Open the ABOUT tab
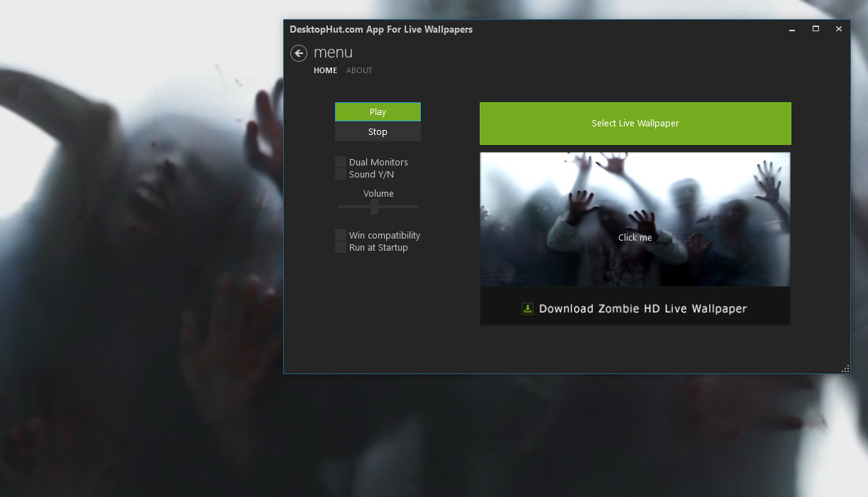Viewport: 868px width, 497px height. pos(359,70)
